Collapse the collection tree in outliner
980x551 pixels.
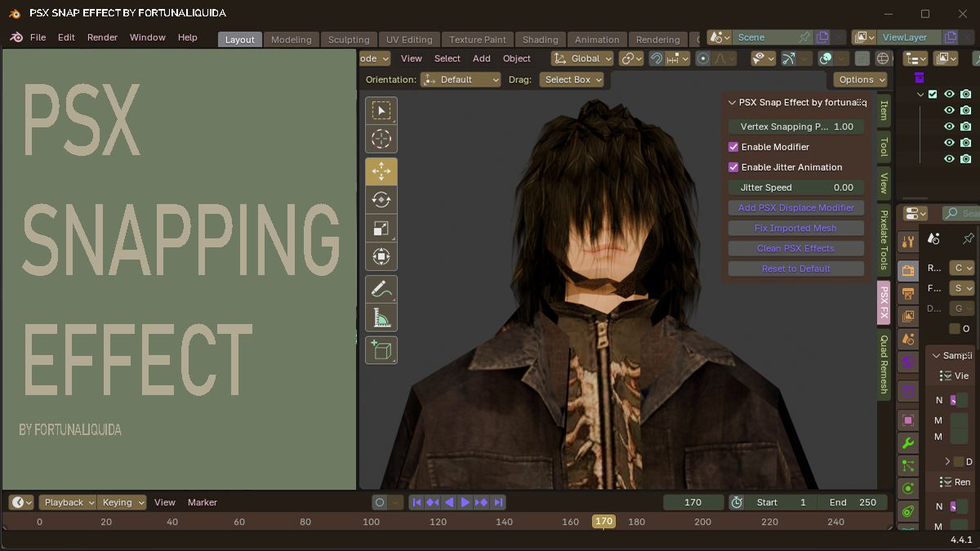point(920,94)
